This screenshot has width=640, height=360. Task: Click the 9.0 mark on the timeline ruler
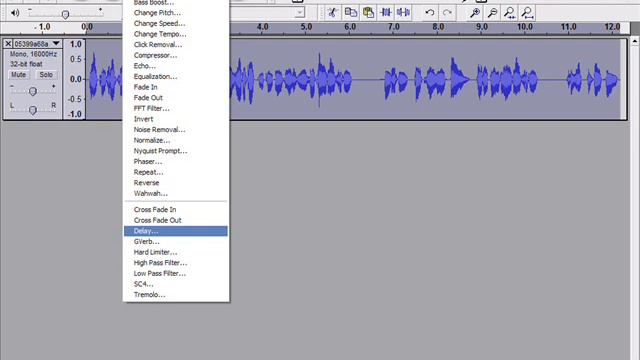(482, 27)
